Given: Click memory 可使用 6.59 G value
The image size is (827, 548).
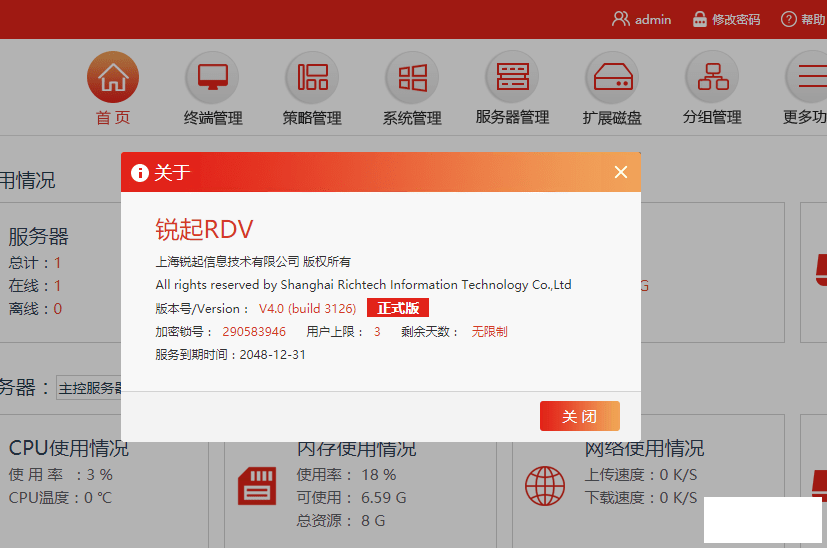Looking at the screenshot, I should (383, 497).
